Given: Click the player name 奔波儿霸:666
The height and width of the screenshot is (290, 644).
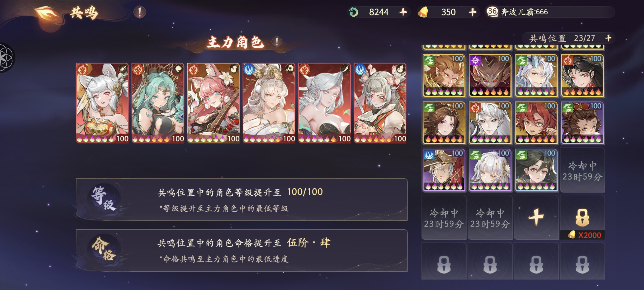Looking at the screenshot, I should coord(524,12).
